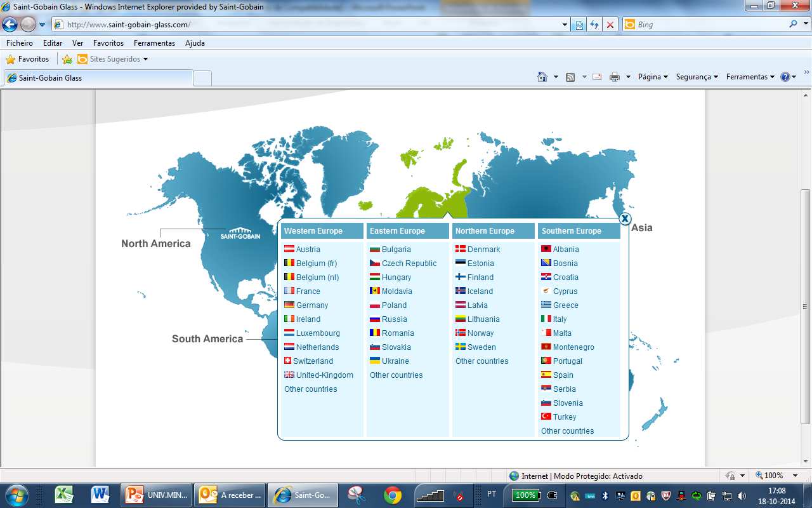The width and height of the screenshot is (812, 508).
Task: Select the Saint-Gobain Glass tab
Action: point(97,78)
